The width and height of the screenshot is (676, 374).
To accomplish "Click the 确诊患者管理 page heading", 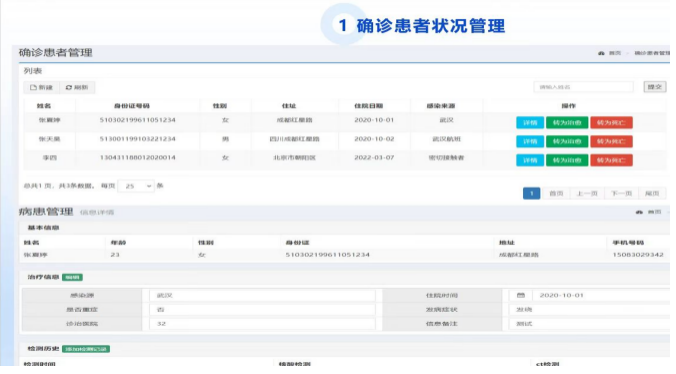I will pyautogui.click(x=56, y=53).
